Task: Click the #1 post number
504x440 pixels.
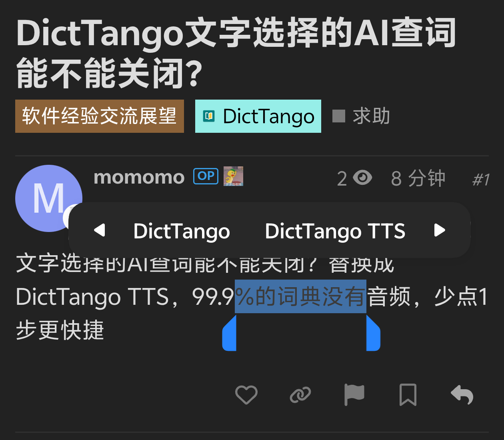Action: coord(481,180)
